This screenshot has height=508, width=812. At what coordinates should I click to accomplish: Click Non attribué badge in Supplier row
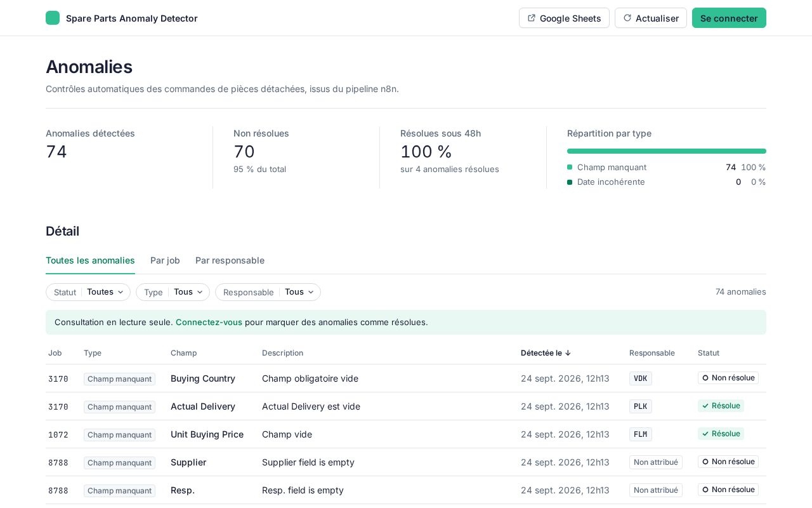(x=656, y=462)
